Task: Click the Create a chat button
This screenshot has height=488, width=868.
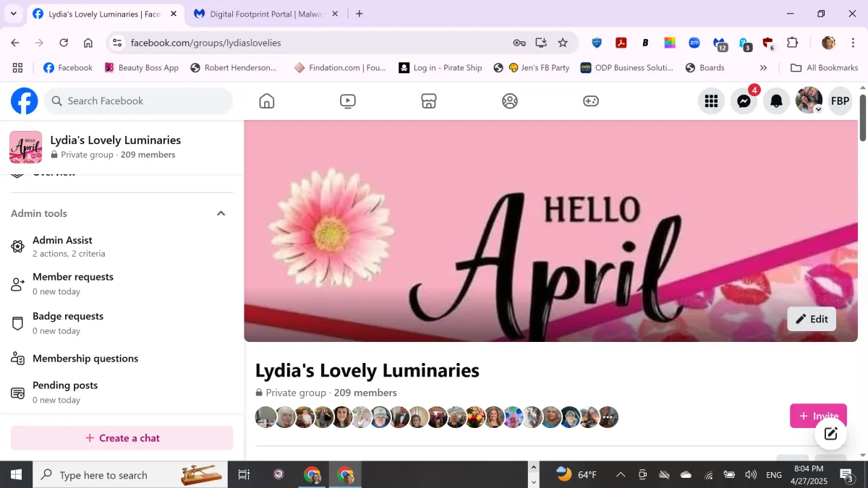Action: [x=122, y=438]
